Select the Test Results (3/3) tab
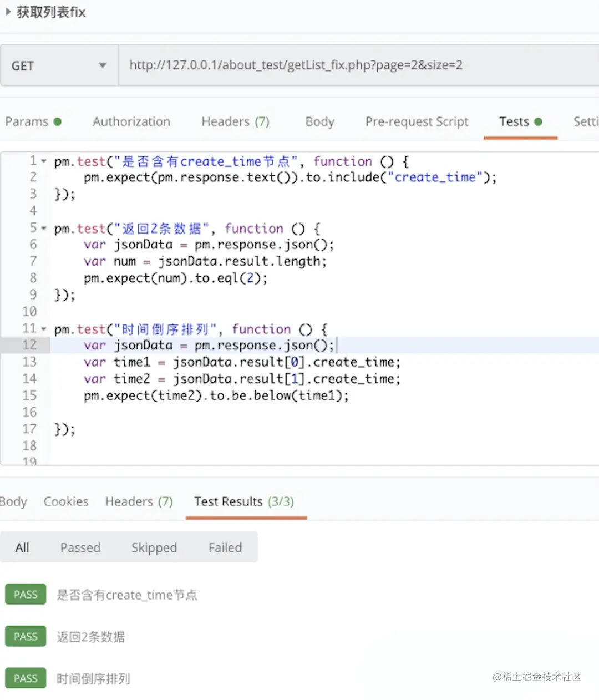The height and width of the screenshot is (700, 599). coord(244,501)
